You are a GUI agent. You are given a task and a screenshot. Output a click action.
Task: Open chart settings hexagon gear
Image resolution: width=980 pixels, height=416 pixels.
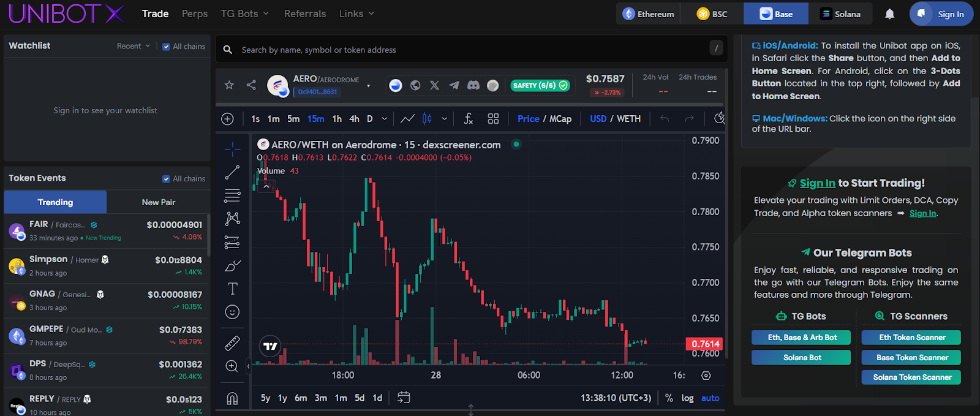[x=706, y=375]
